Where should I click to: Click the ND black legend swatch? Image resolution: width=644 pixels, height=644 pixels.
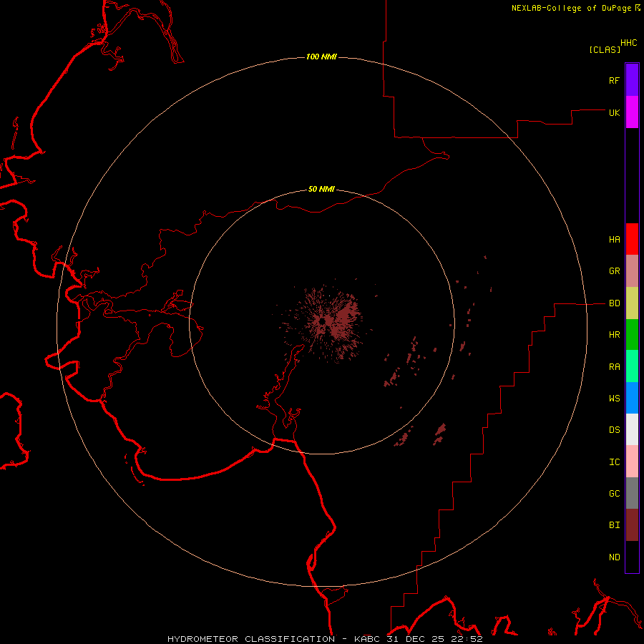pyautogui.click(x=632, y=557)
